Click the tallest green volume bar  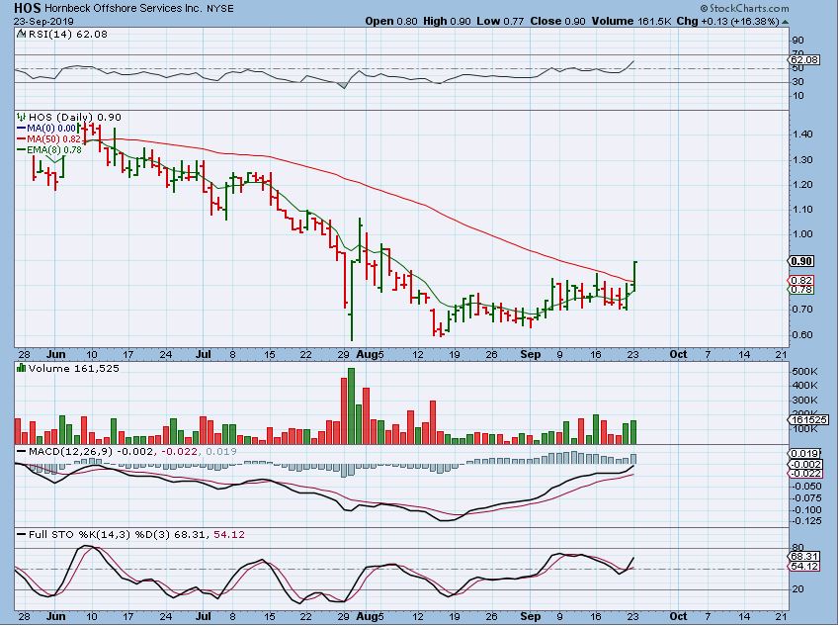[352, 405]
